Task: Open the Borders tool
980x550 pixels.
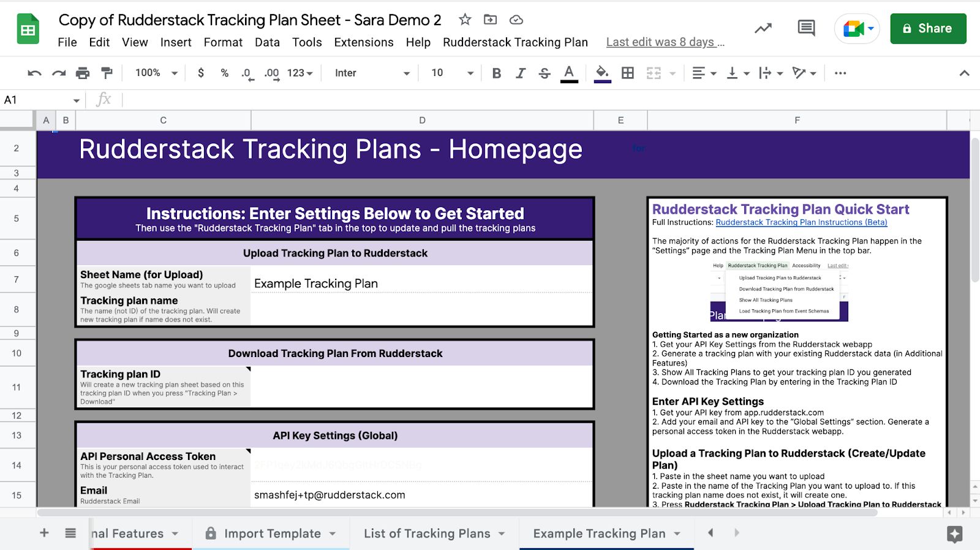Action: (x=628, y=73)
